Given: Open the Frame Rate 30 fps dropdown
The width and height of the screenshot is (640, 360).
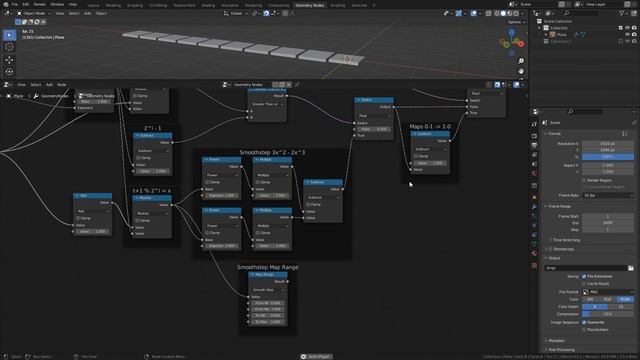Looking at the screenshot, I should tap(608, 196).
